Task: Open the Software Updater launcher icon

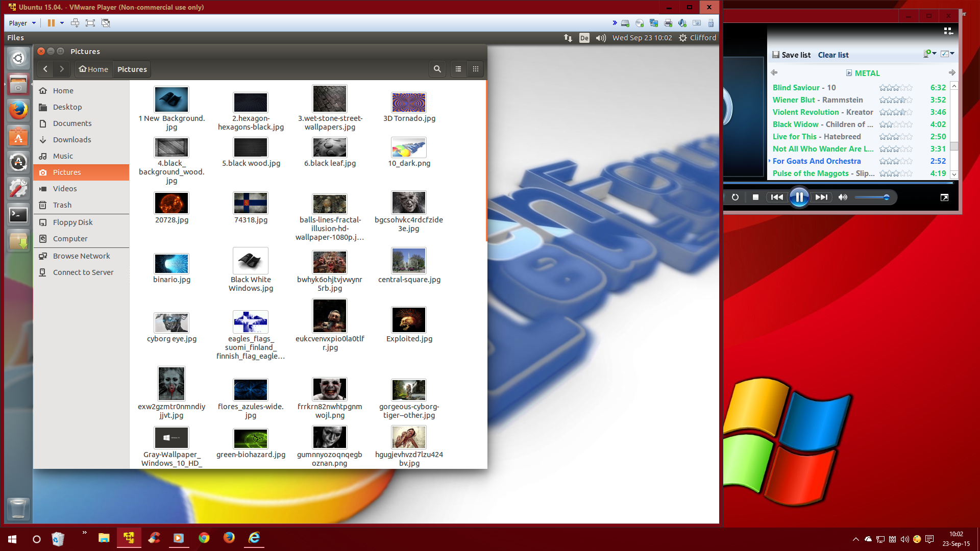Action: click(x=18, y=162)
